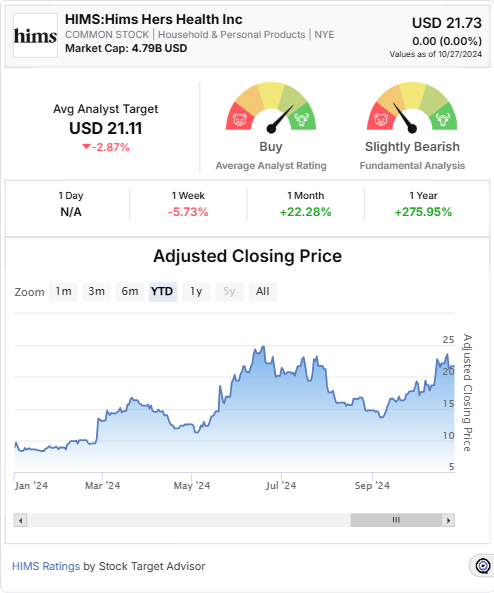This screenshot has height=593, width=494.
Task: Click the scrollbar left arrow
Action: pyautogui.click(x=20, y=520)
